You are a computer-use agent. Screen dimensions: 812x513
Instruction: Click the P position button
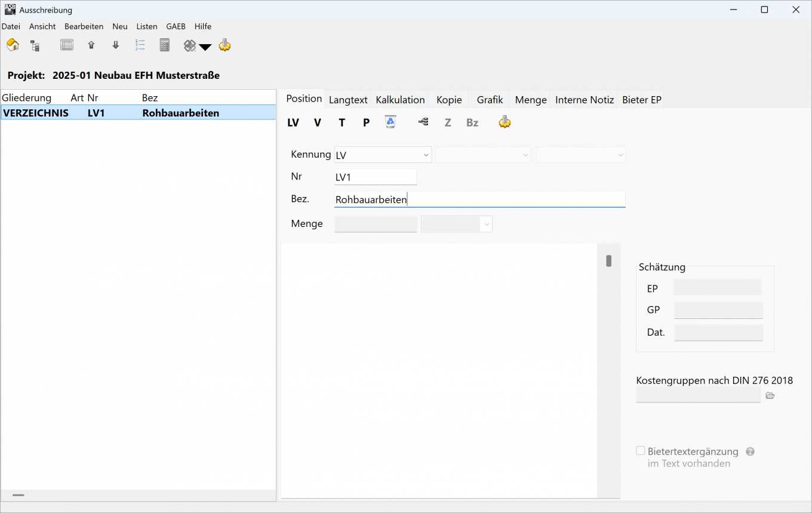pos(366,122)
